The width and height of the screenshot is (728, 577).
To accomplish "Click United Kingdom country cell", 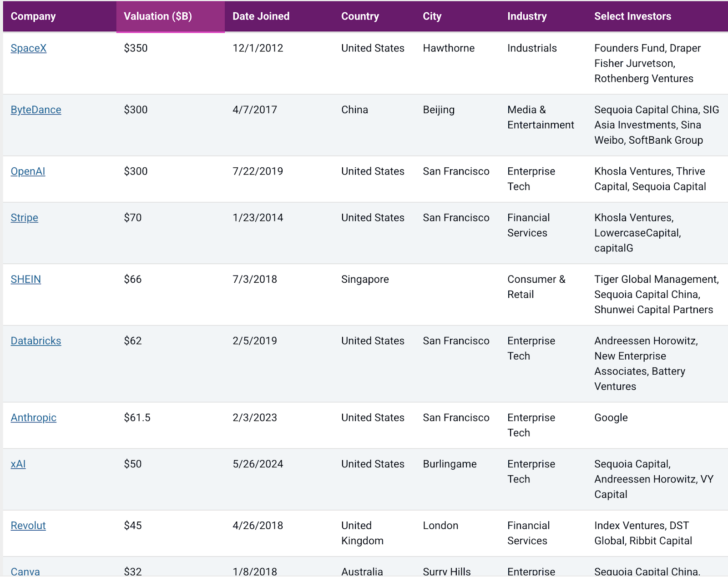I will [x=362, y=533].
